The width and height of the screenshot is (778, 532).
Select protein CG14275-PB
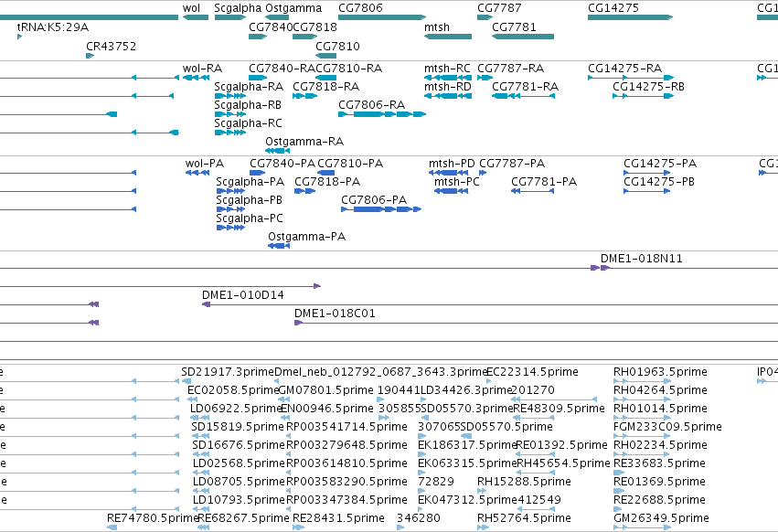pos(647,191)
